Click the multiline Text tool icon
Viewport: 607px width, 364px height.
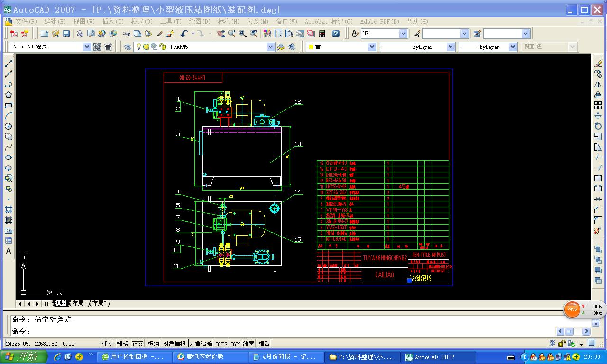9,251
